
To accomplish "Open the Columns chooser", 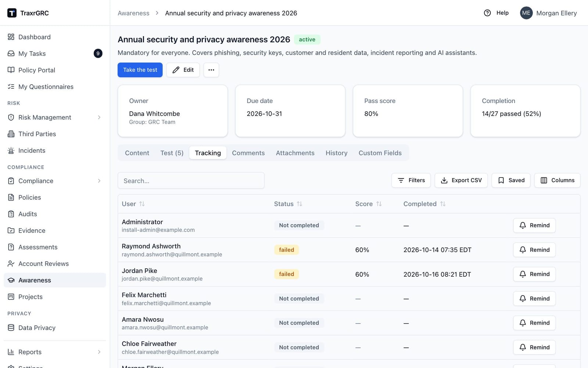I will point(557,180).
